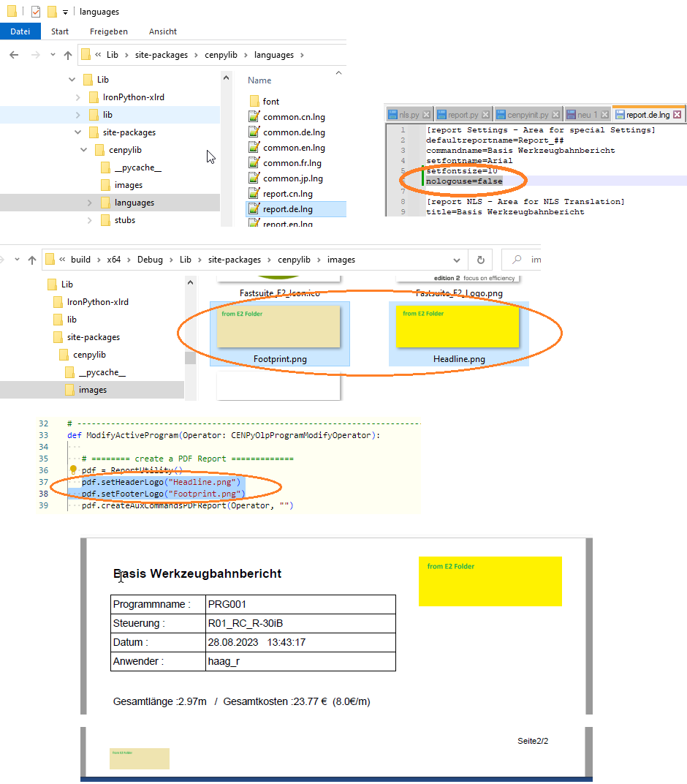Switch to the Ansicht ribbon tab
Viewport: 687px width, 784px height.
[162, 31]
